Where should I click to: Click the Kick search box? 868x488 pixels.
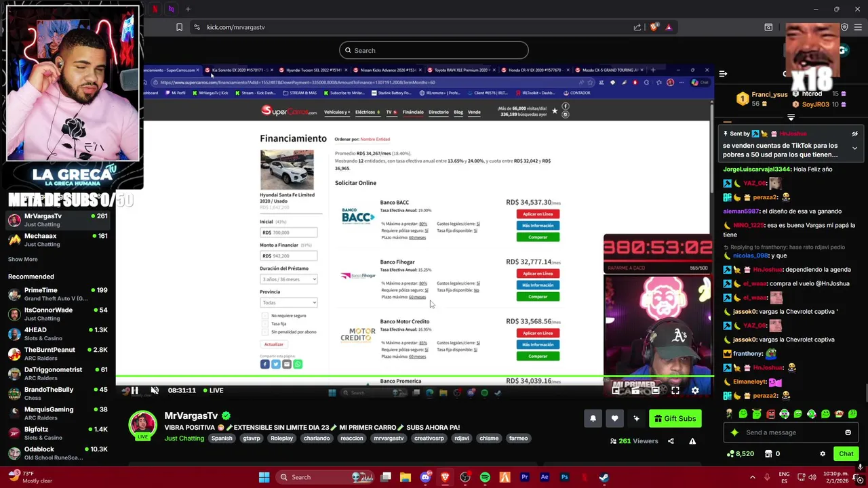pyautogui.click(x=434, y=50)
